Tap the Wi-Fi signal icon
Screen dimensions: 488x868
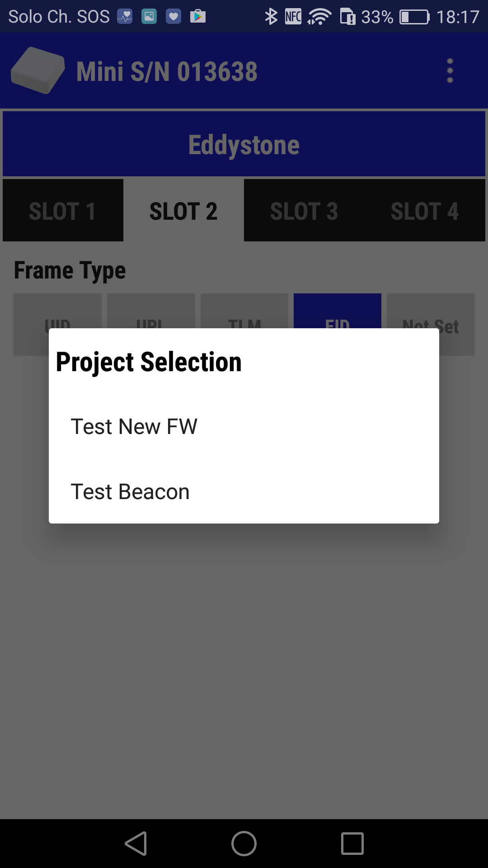click(x=319, y=17)
